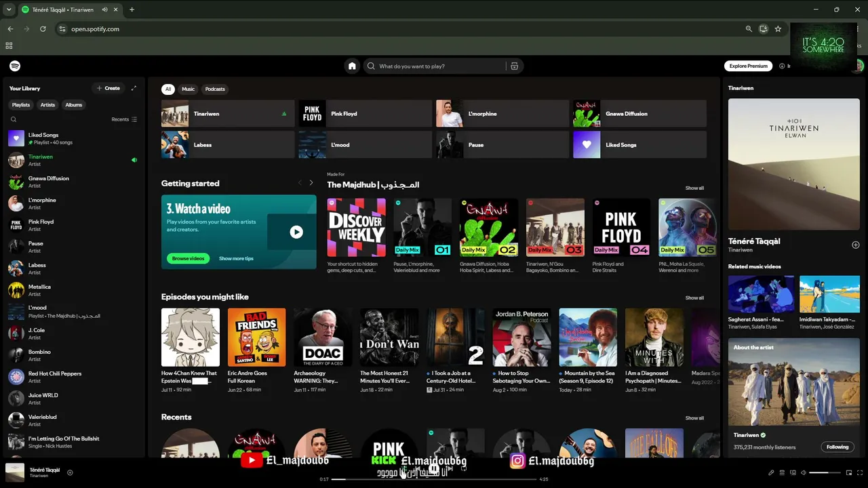Mute the player volume
Viewport: 868px width, 488px height.
(x=804, y=472)
